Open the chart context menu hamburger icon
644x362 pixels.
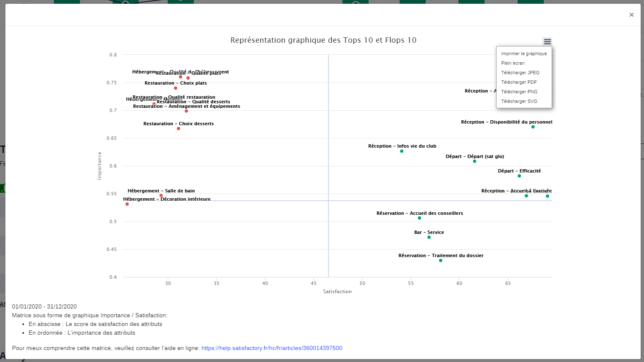click(x=547, y=41)
